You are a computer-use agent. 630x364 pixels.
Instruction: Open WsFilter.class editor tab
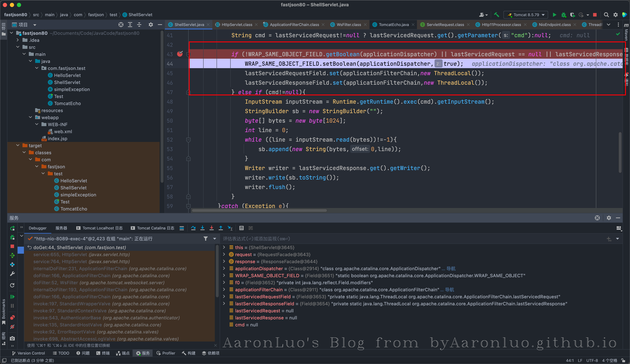(349, 24)
